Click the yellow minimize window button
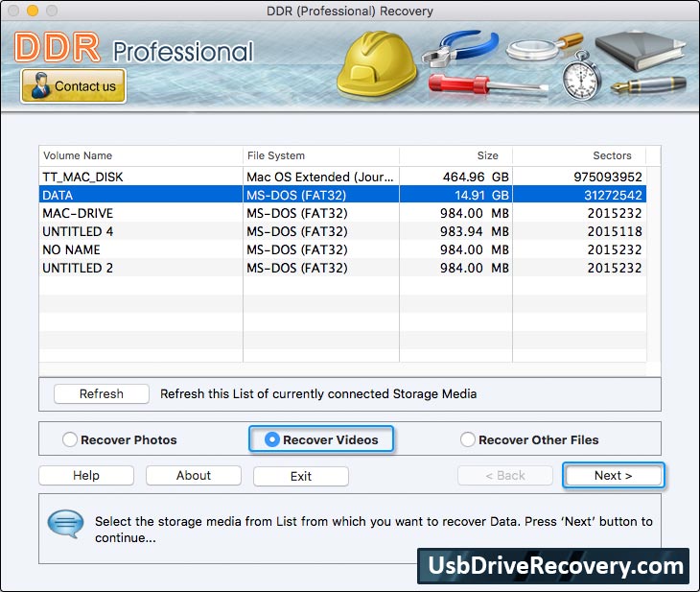Image resolution: width=700 pixels, height=592 pixels. coord(33,11)
